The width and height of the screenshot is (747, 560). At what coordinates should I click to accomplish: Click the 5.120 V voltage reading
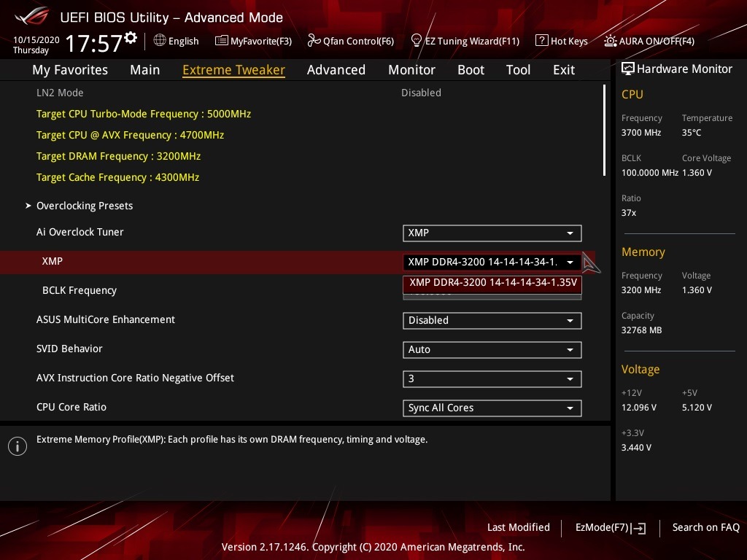point(697,408)
